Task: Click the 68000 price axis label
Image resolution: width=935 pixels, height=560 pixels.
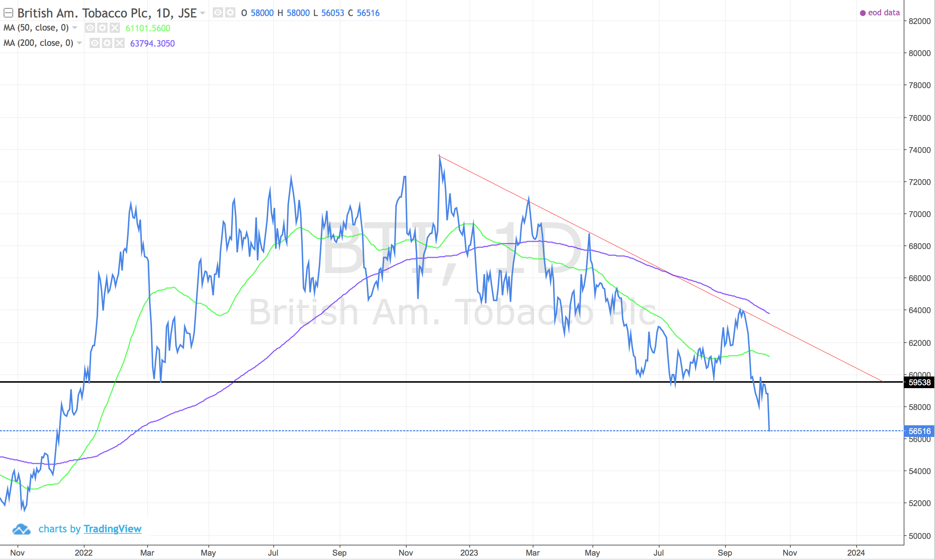Action: pyautogui.click(x=919, y=246)
